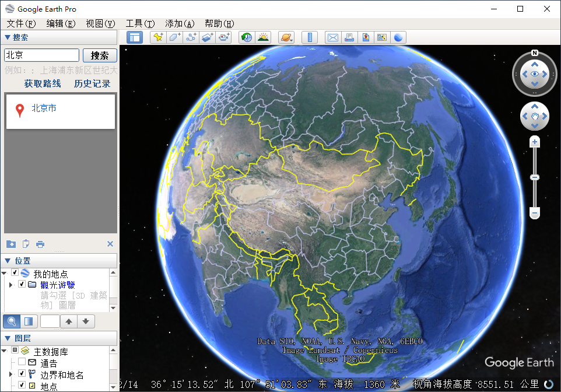
Task: Save search result to My Places folder icon
Action: pos(11,244)
